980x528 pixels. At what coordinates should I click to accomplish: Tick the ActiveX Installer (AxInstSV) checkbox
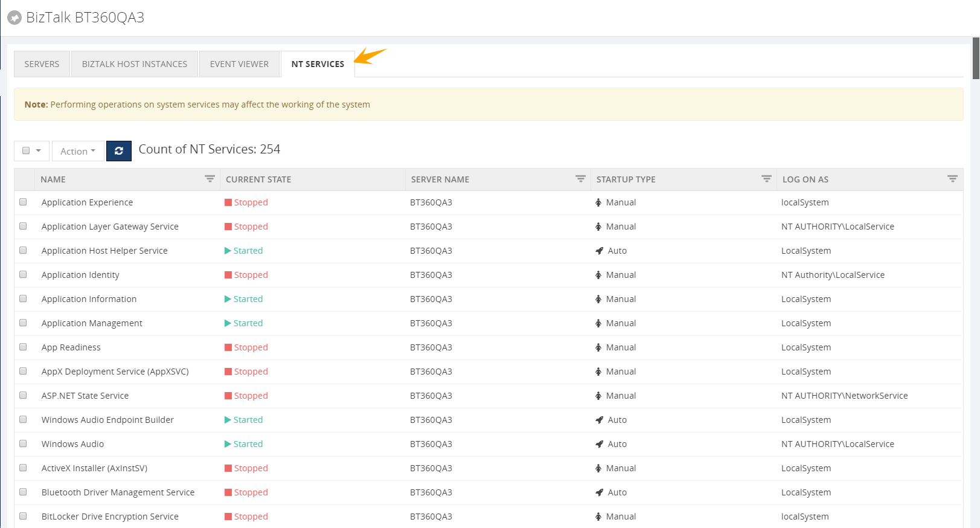coord(23,468)
